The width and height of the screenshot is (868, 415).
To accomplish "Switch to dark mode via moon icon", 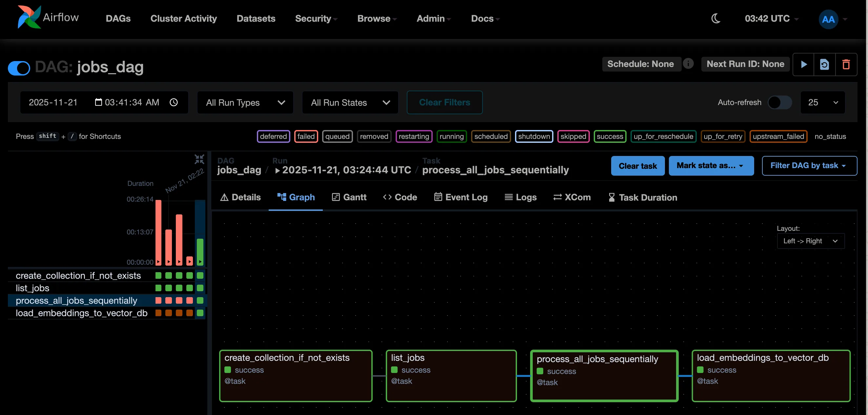I will click(x=716, y=18).
